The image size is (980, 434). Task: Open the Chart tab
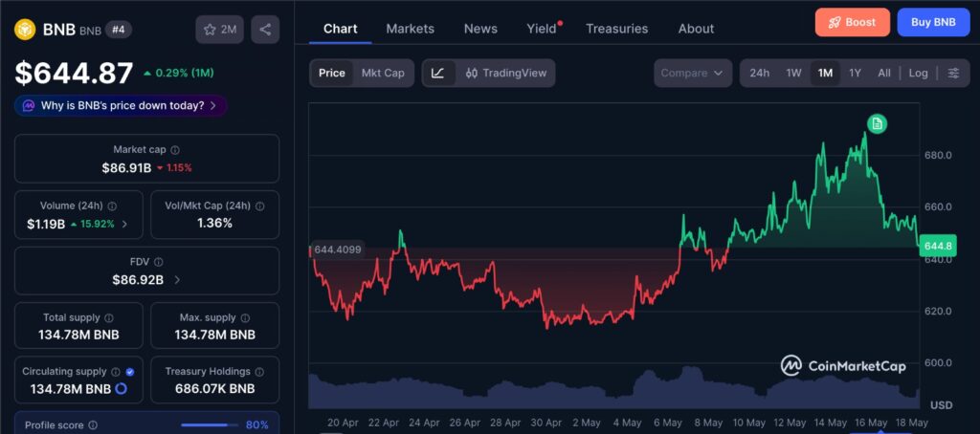(341, 29)
